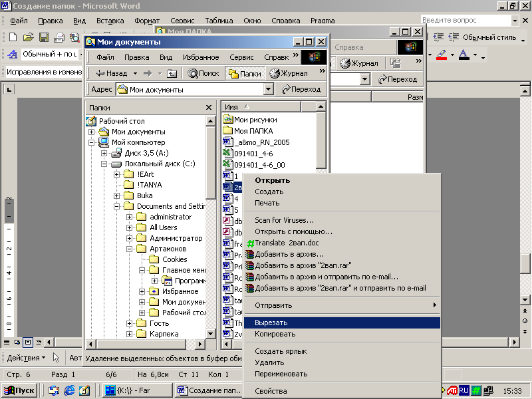The image size is (532, 399).
Task: Click the Переход button in Моя ПАПКА window
Action: (x=398, y=79)
